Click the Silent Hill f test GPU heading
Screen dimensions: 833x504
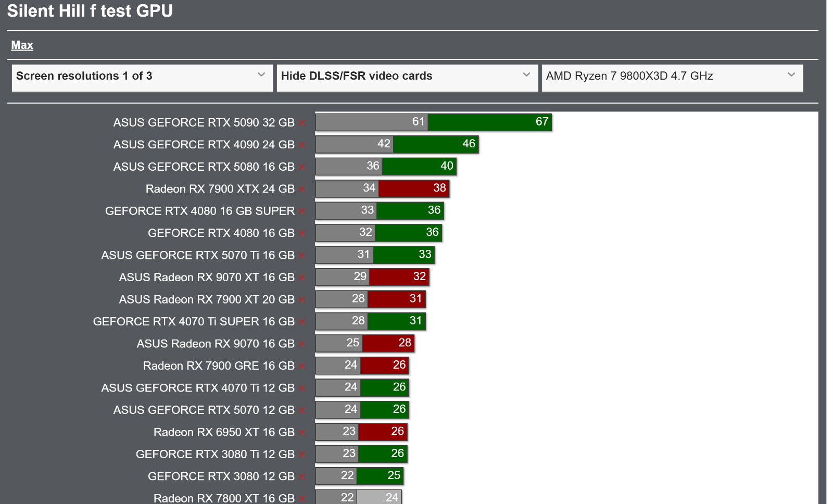pyautogui.click(x=90, y=11)
